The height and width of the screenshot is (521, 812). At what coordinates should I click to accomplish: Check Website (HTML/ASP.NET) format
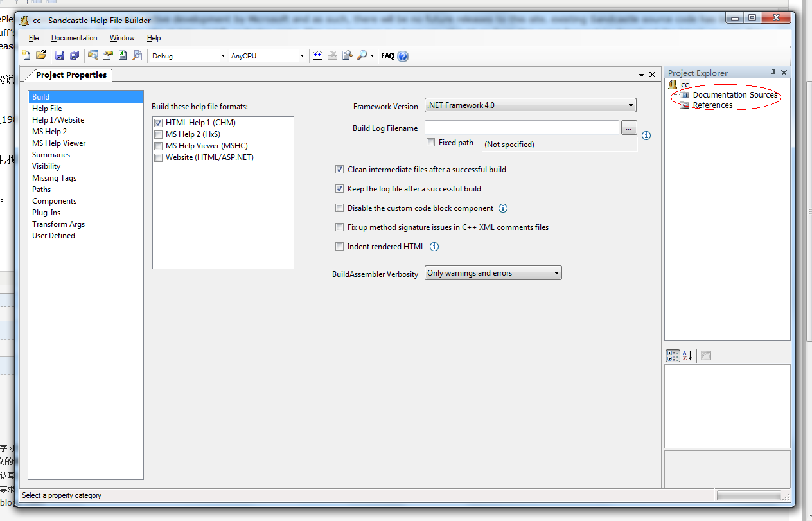pos(158,157)
